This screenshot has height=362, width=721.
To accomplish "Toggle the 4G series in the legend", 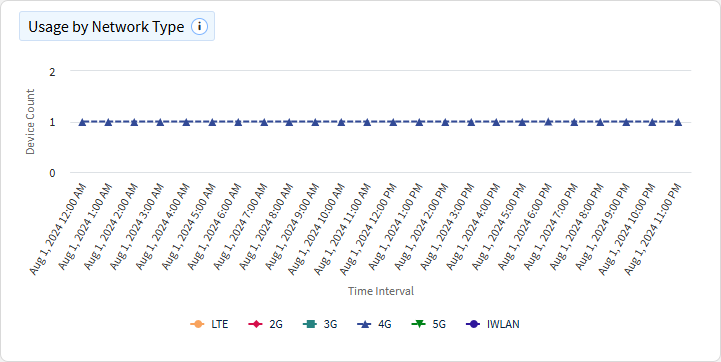I will (x=374, y=324).
